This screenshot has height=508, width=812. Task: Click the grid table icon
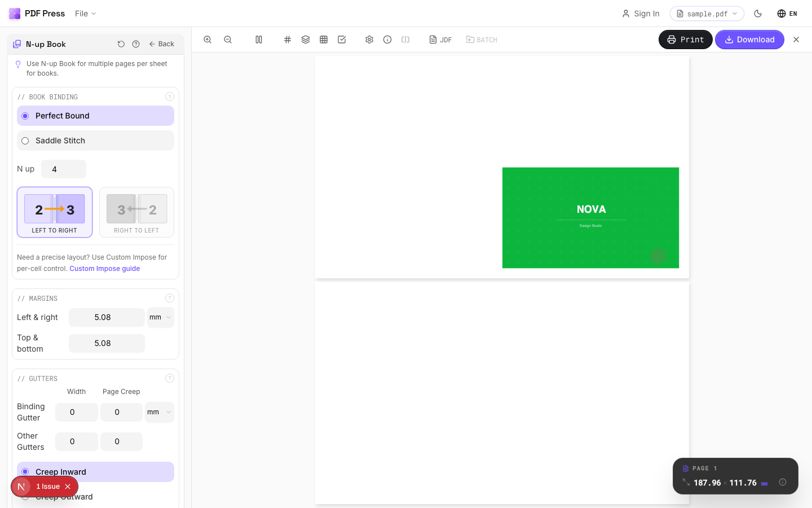tap(324, 40)
